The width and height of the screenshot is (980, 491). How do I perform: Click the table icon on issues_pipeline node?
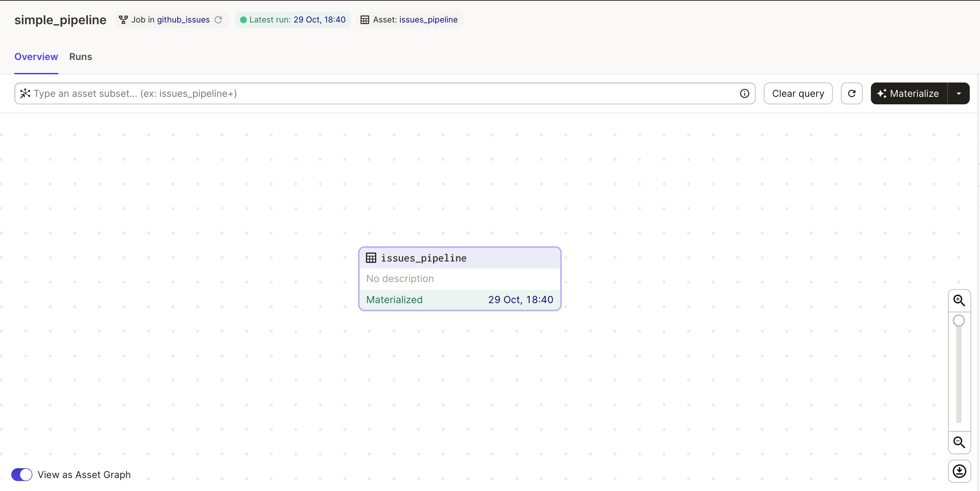[371, 258]
